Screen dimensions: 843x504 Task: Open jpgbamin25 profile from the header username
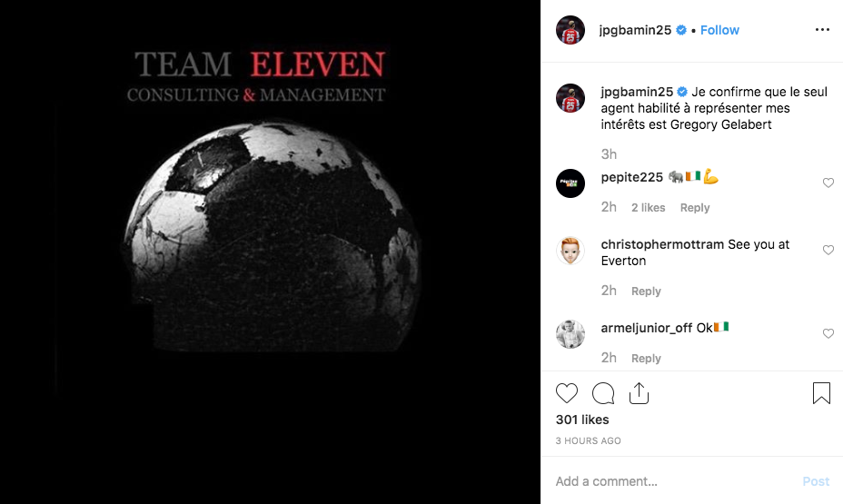[635, 30]
